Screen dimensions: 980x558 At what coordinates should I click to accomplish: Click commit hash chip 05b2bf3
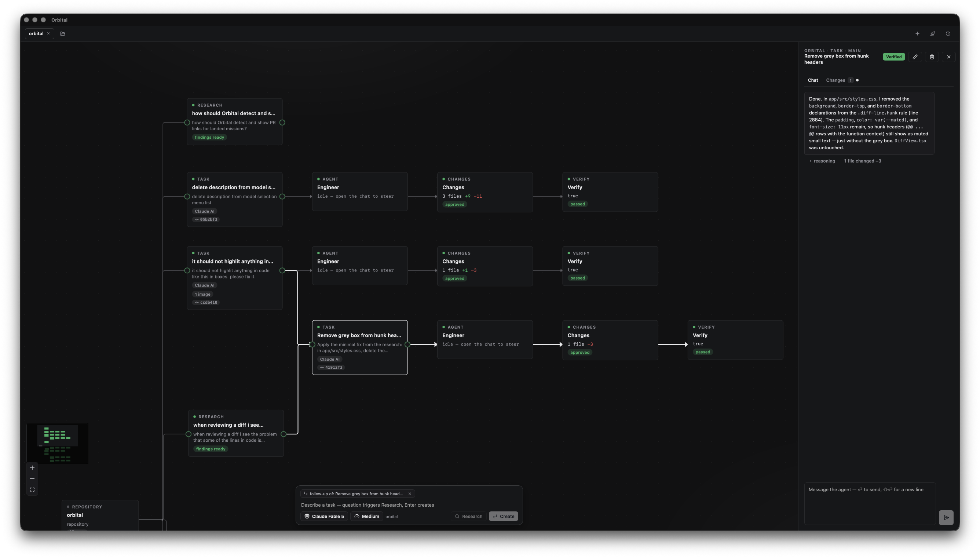tap(206, 220)
